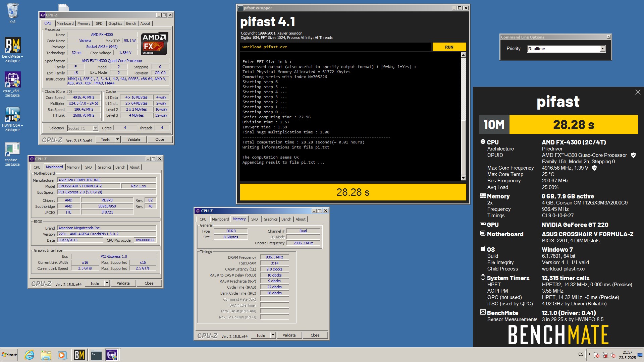
Task: Click Tools button in CPU-Z Mainboard window
Action: point(95,283)
